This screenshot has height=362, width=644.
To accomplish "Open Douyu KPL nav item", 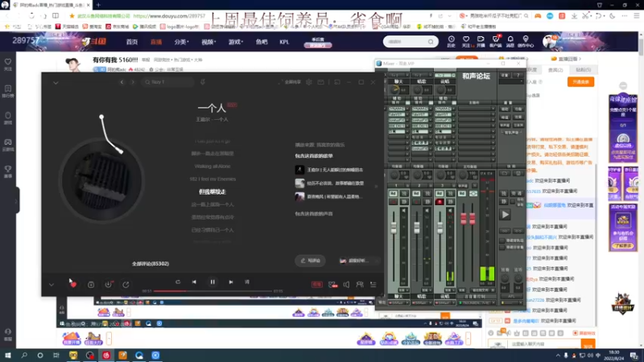I will [284, 42].
